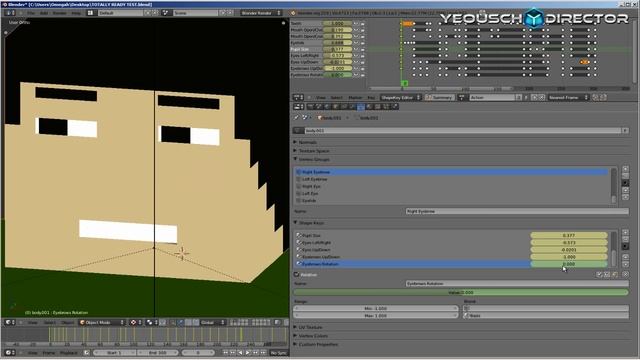
Task: Expand the Texture Space panel
Action: (x=296, y=151)
